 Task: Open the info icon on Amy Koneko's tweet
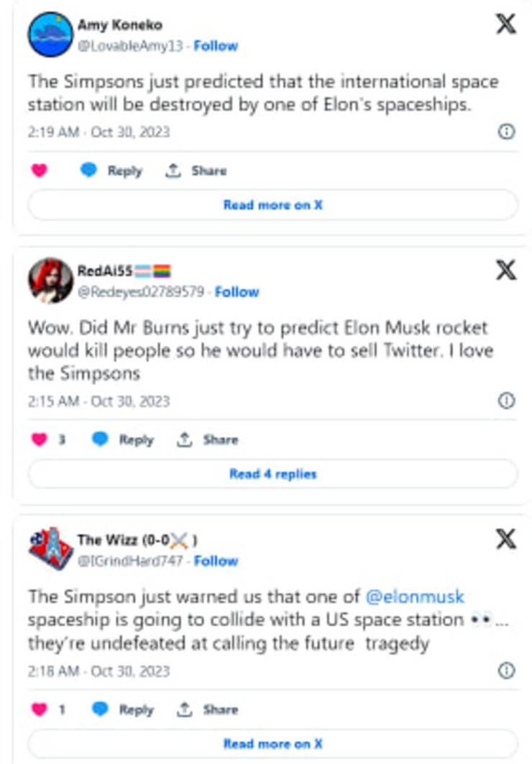(507, 132)
